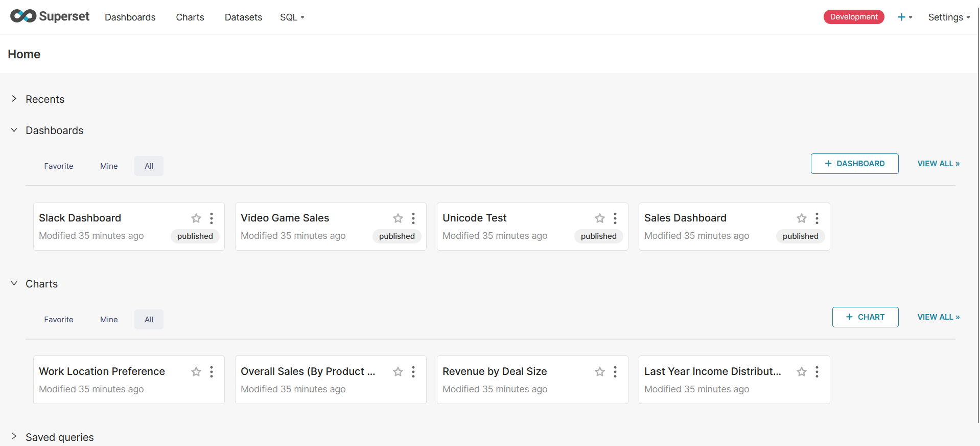980x446 pixels.
Task: Click the + CHART button
Action: pyautogui.click(x=865, y=317)
